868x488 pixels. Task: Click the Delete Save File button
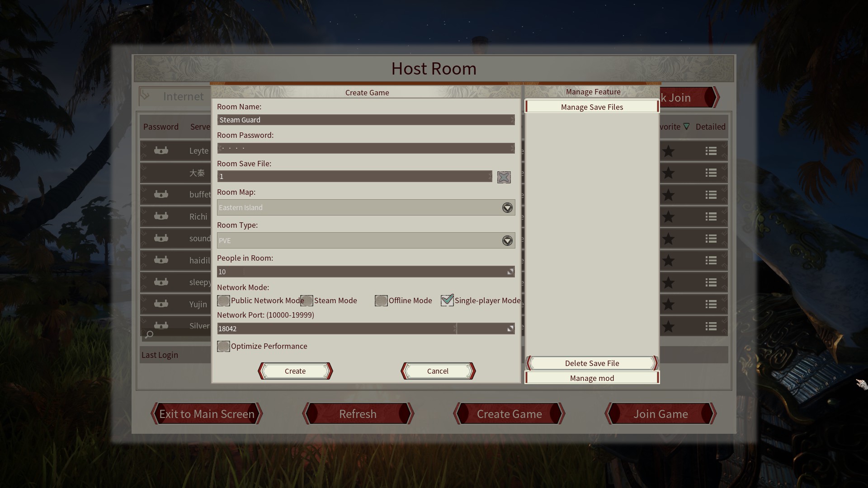[591, 362]
